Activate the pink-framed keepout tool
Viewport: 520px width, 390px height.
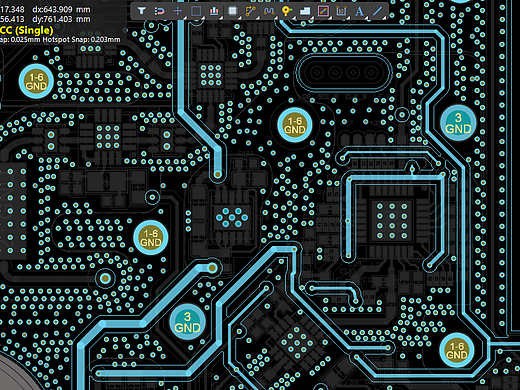[323, 11]
